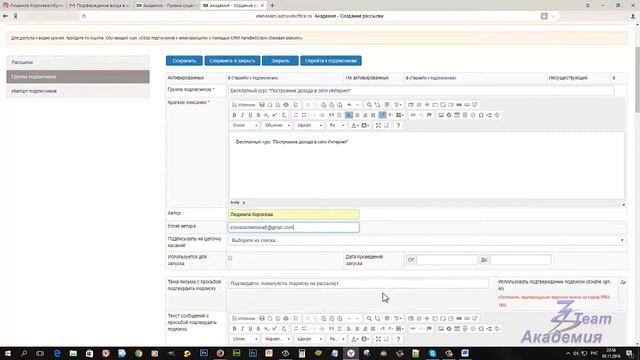Maximize the short description editor
This screenshot has width=640, height=360.
pyautogui.click(x=378, y=125)
